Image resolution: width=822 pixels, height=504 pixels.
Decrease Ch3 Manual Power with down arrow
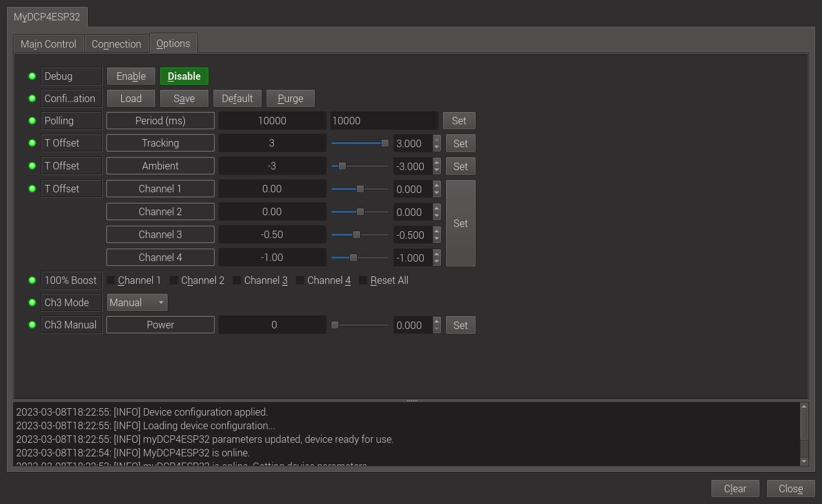click(x=437, y=329)
